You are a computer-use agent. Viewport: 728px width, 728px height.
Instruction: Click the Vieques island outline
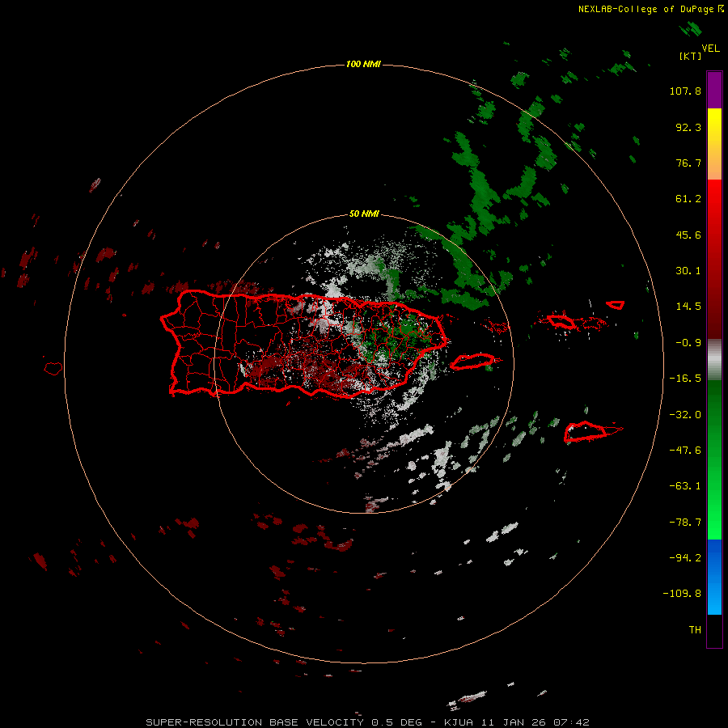[x=472, y=362]
